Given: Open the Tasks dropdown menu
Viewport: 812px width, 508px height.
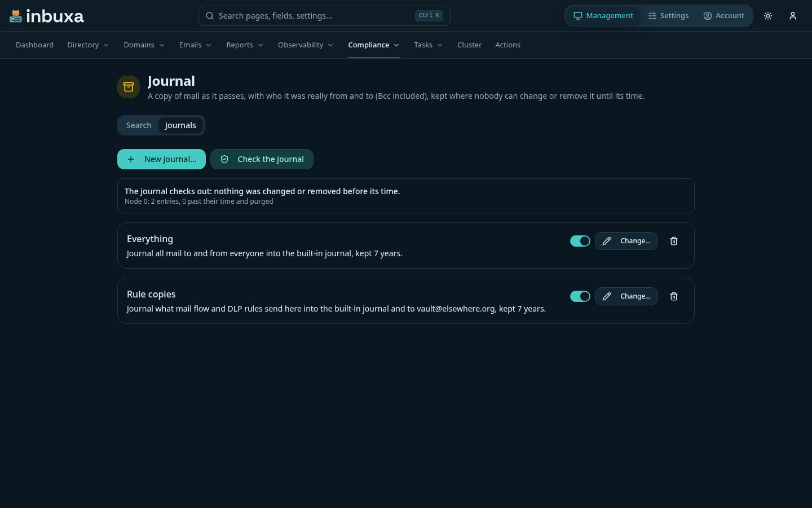Looking at the screenshot, I should [x=429, y=45].
